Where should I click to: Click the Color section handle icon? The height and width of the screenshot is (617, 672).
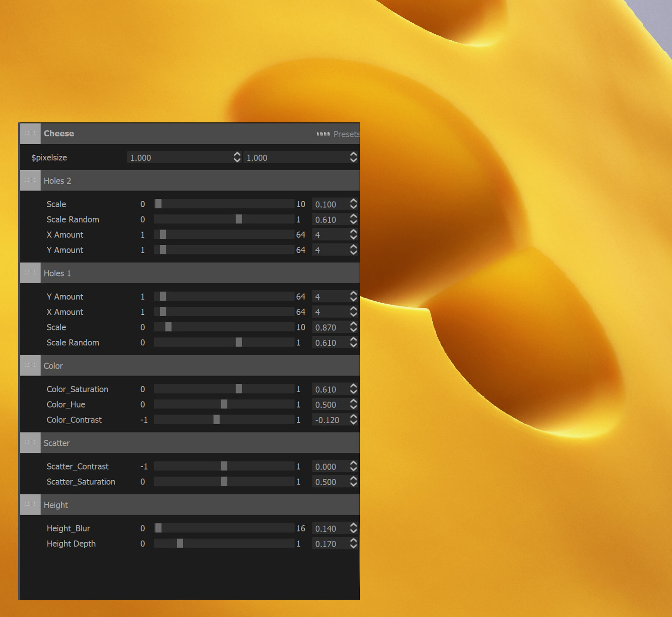coord(30,365)
